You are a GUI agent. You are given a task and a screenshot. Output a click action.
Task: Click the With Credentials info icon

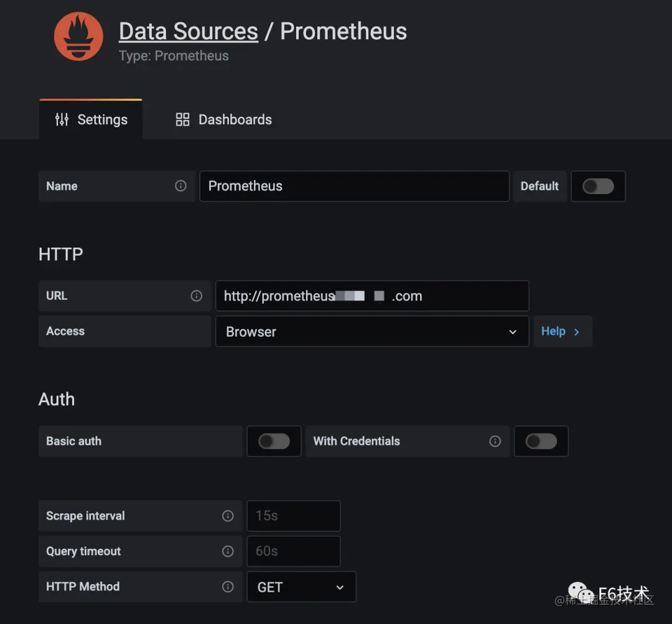pyautogui.click(x=495, y=441)
